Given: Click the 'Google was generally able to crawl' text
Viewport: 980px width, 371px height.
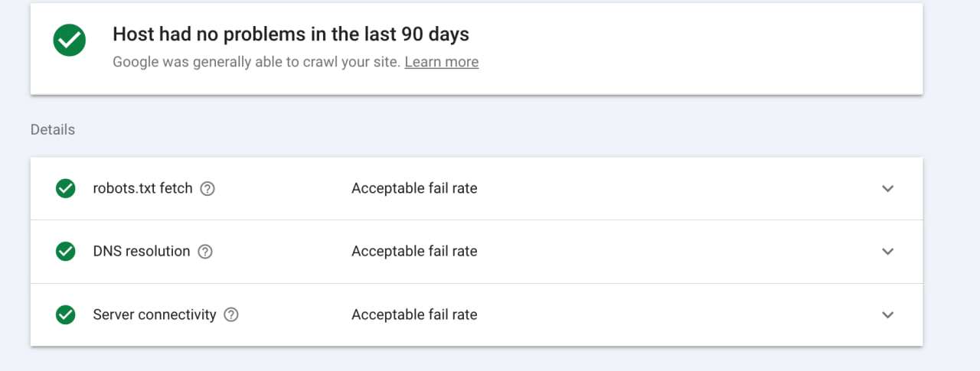Looking at the screenshot, I should coord(256,62).
